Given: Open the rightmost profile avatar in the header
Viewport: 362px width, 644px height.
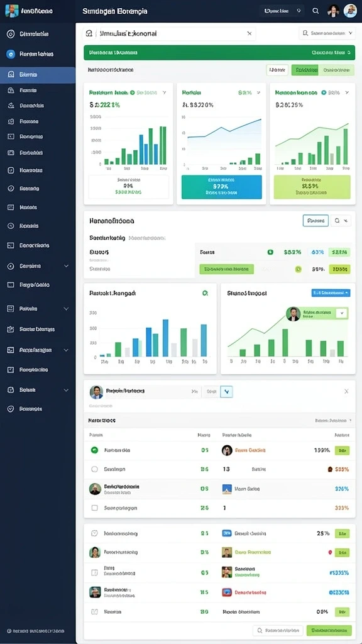Looking at the screenshot, I should 350,11.
